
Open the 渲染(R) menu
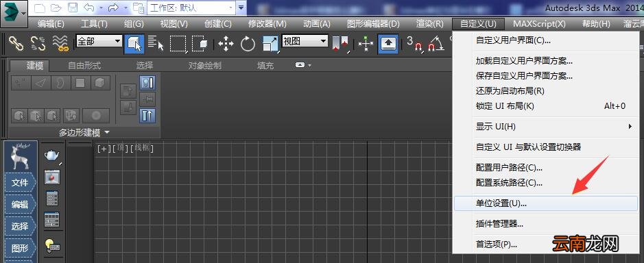point(429,24)
